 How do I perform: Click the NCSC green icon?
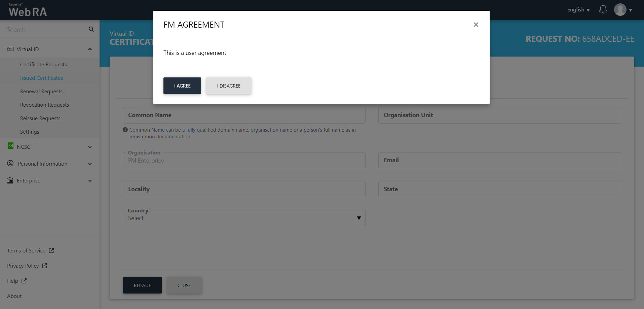click(10, 146)
